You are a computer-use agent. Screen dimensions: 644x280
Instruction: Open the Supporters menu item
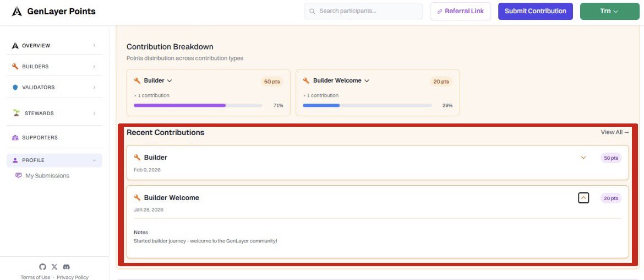[x=54, y=138]
